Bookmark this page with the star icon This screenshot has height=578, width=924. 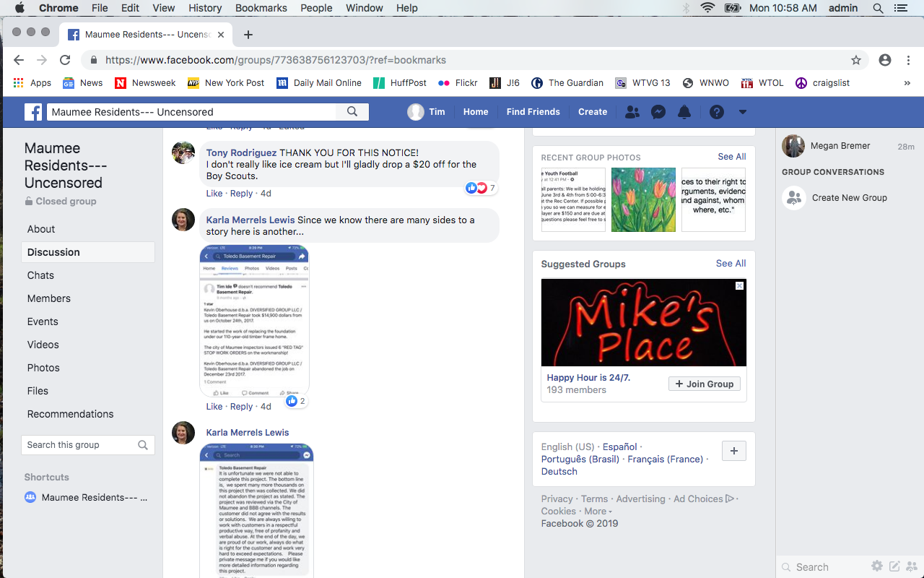[856, 60]
